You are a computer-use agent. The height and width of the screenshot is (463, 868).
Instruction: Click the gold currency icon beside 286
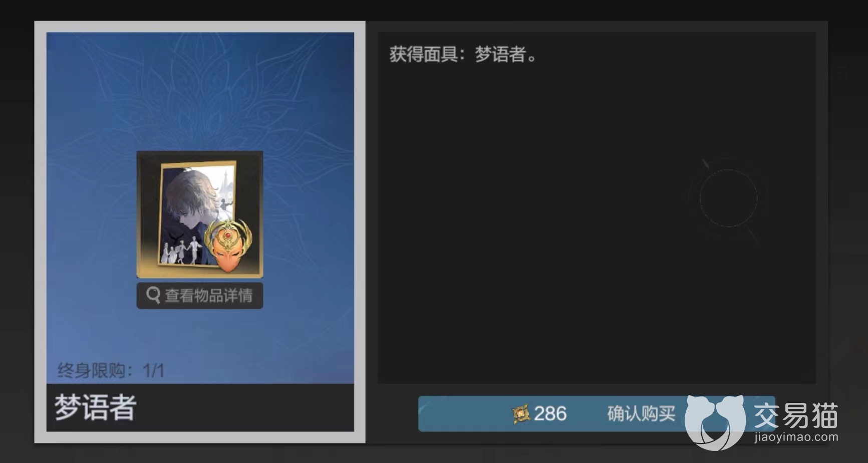pyautogui.click(x=521, y=414)
